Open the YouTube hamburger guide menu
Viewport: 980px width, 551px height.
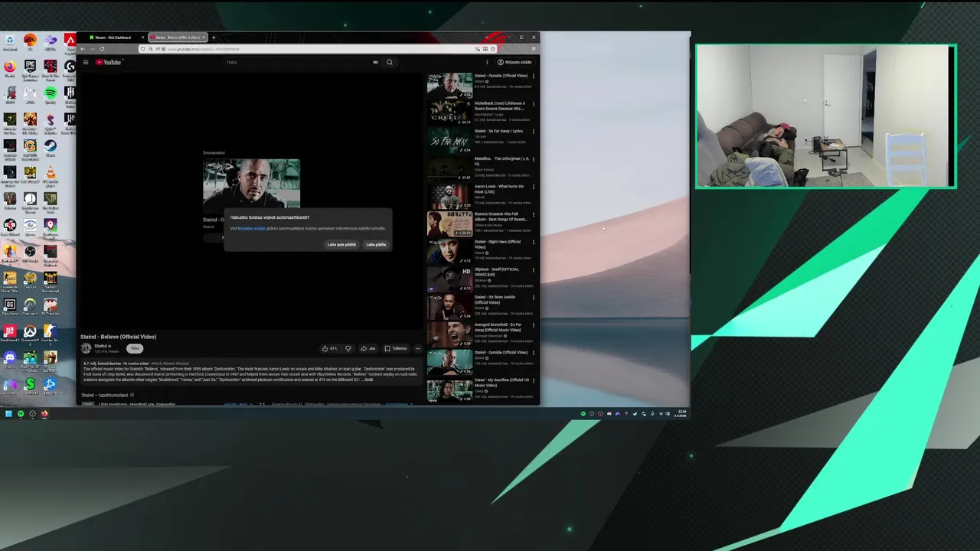point(86,62)
